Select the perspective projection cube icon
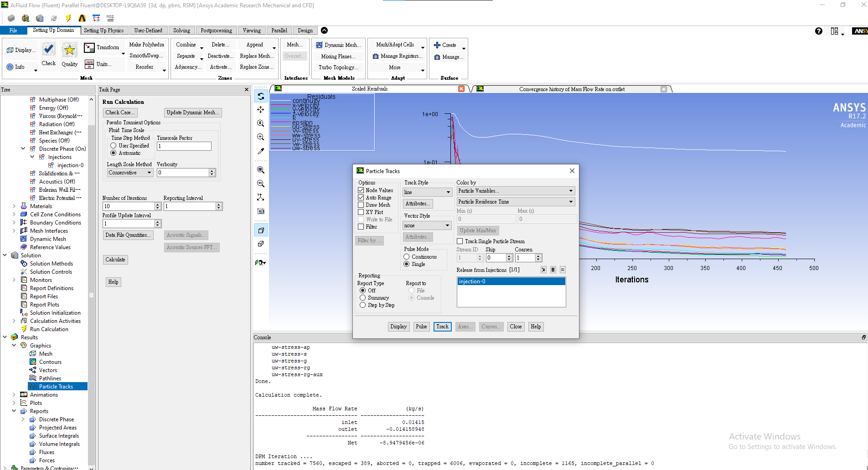The width and height of the screenshot is (868, 470). pos(261,230)
